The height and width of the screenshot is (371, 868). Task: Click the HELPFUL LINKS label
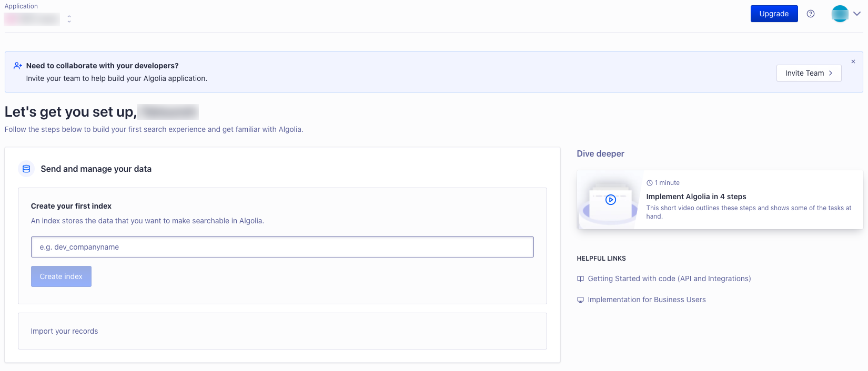(x=601, y=259)
